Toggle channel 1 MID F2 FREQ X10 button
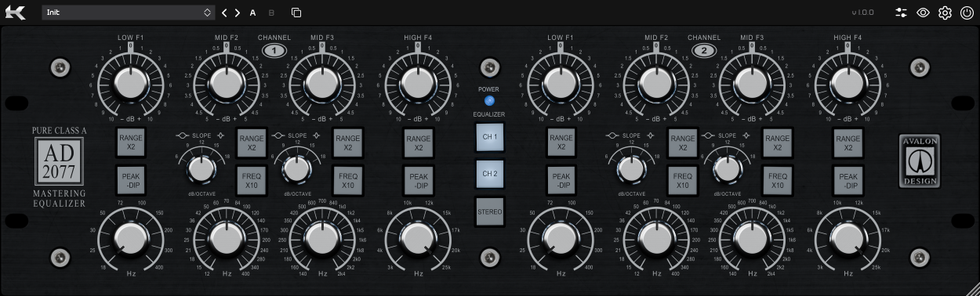980x296 pixels. 252,181
